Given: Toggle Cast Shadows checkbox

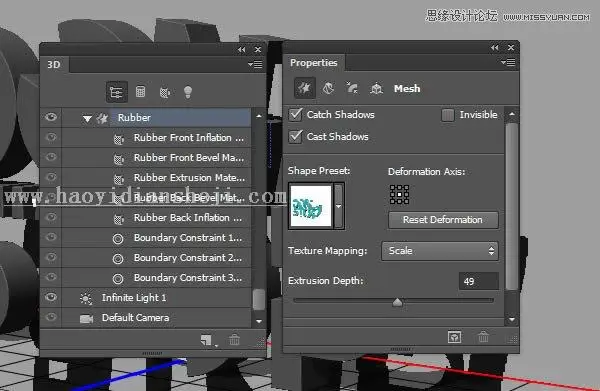Looking at the screenshot, I should (295, 137).
